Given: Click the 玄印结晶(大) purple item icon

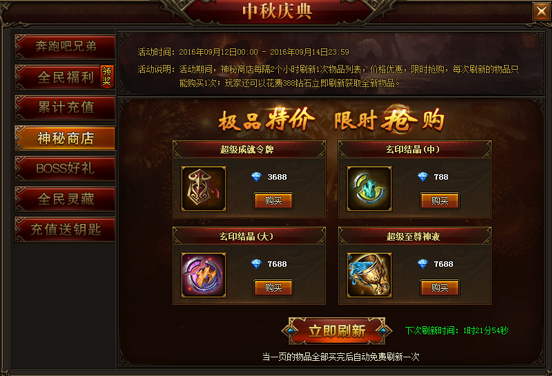Looking at the screenshot, I should click(203, 275).
